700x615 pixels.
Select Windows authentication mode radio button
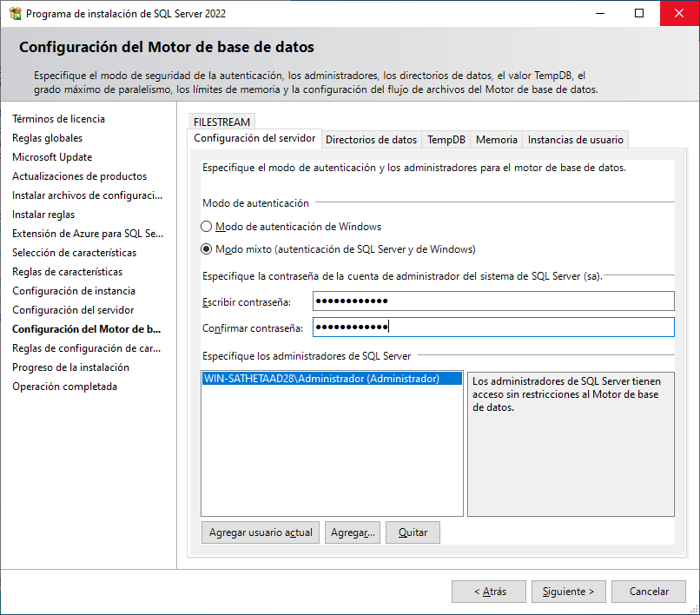point(207,227)
